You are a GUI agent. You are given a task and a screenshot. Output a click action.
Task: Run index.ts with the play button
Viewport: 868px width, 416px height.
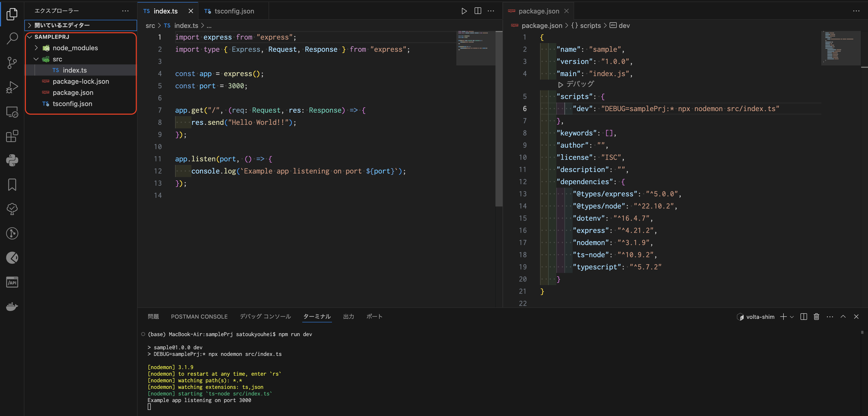(x=464, y=11)
